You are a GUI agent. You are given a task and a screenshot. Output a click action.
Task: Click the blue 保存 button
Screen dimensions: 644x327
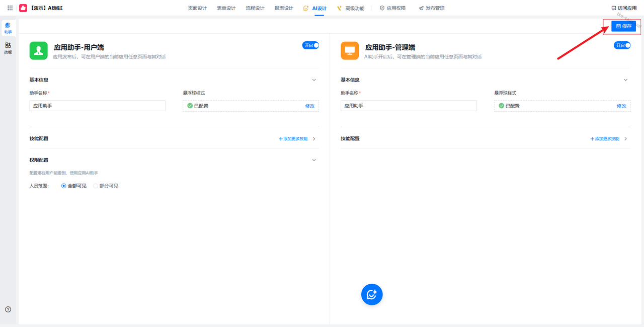click(x=623, y=26)
